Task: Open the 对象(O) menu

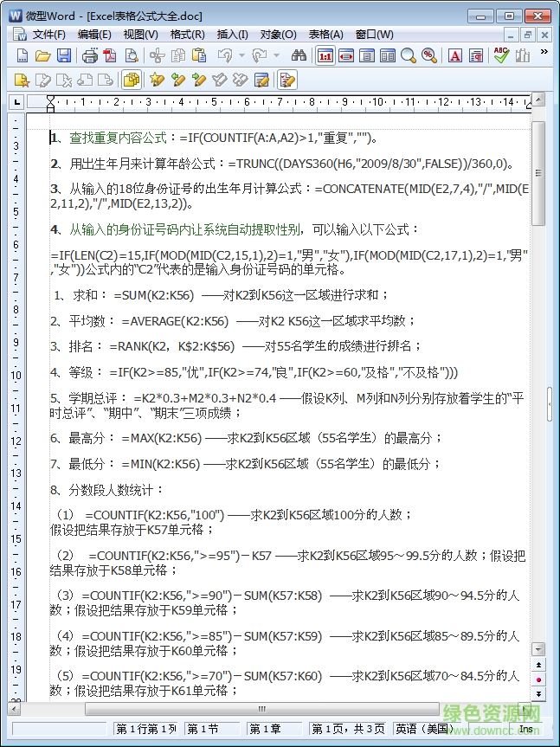Action: pos(278,35)
